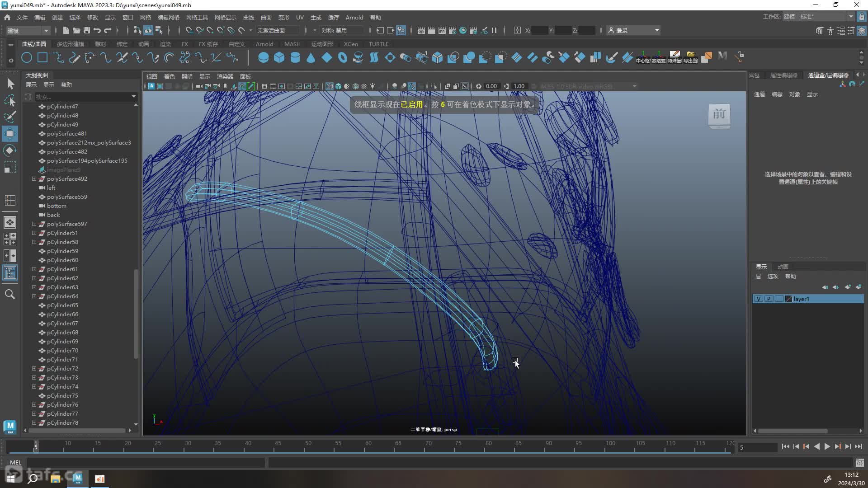
Task: Activate the Lasso select tool
Action: (x=10, y=100)
